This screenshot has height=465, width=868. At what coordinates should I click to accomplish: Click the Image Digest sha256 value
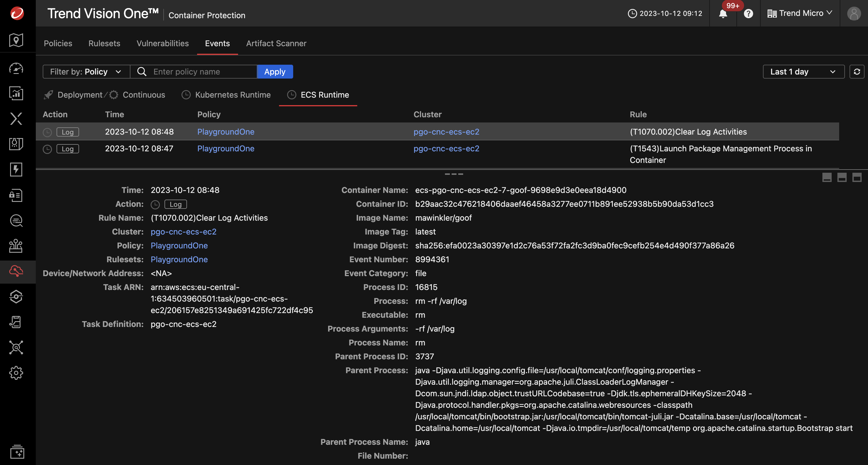click(575, 245)
